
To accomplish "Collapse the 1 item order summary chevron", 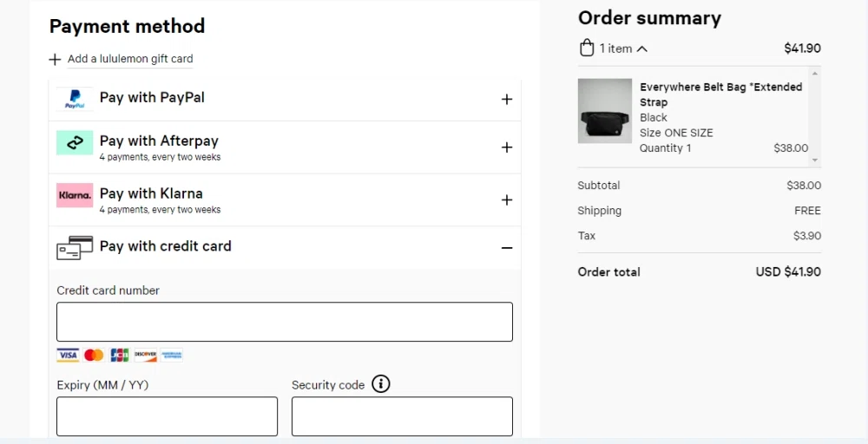I will click(642, 49).
